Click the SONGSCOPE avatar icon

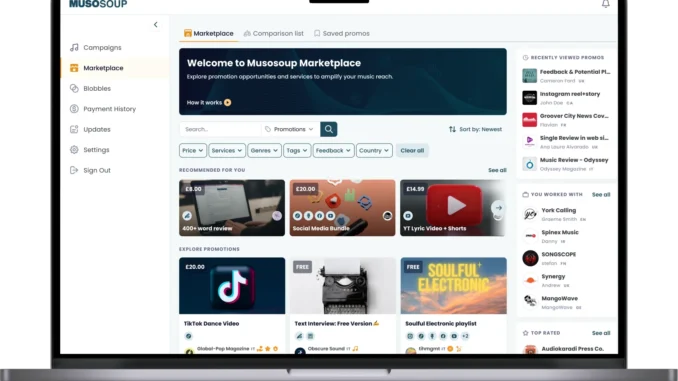(x=530, y=258)
